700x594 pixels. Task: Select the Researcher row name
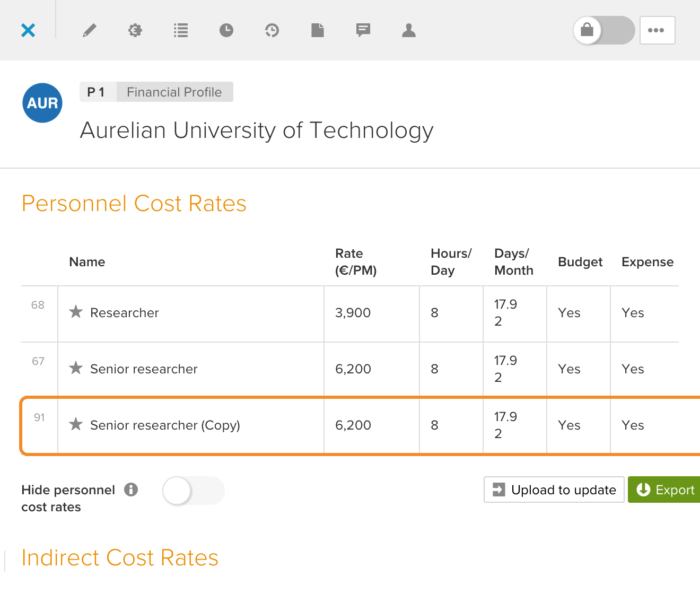[125, 313]
